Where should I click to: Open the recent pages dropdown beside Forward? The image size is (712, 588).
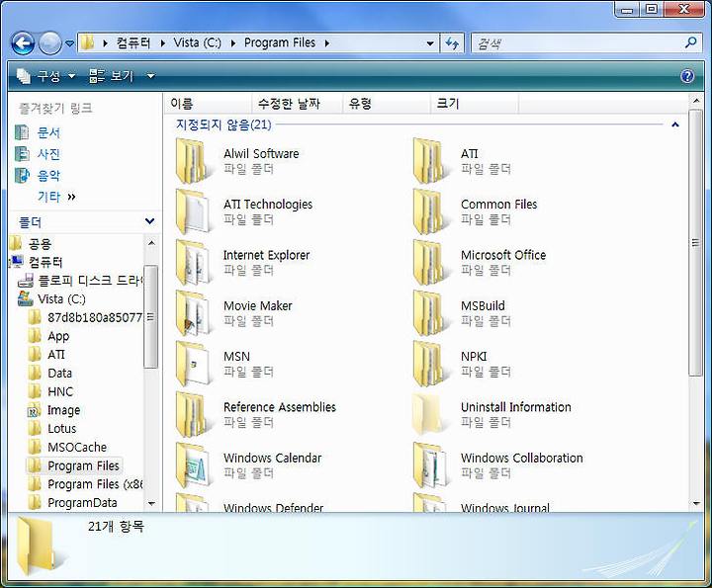(x=69, y=44)
